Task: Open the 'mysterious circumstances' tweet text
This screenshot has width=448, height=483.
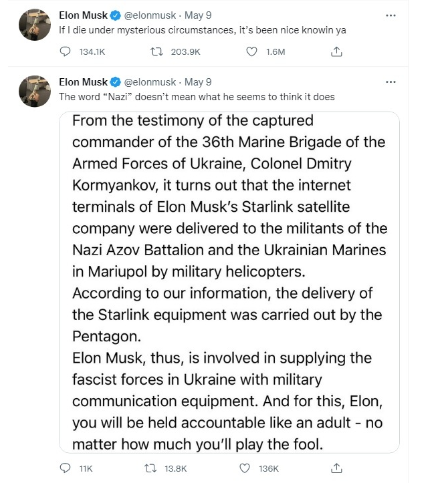Action: click(x=202, y=31)
